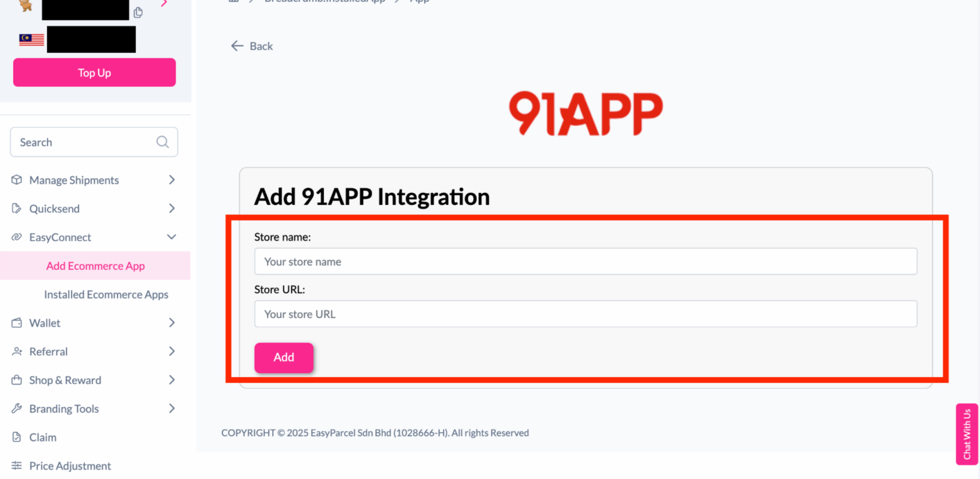This screenshot has width=980, height=479.
Task: Click the Price Adjustment sliders icon
Action: (x=17, y=466)
